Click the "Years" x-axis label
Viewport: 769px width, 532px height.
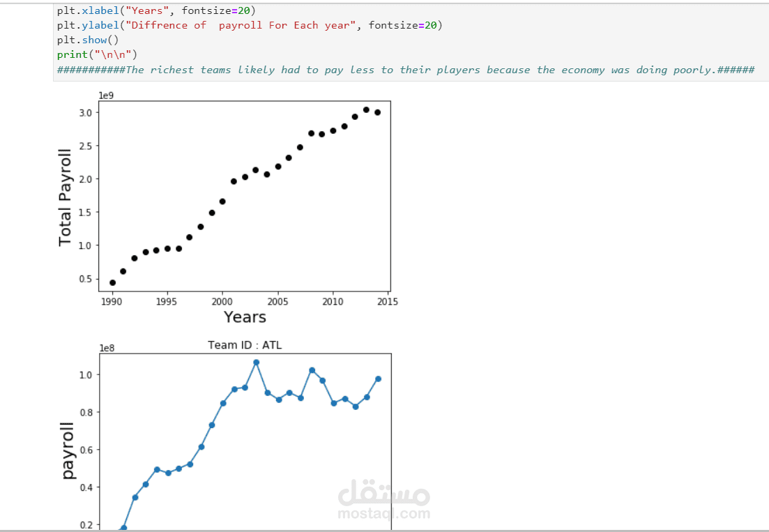click(x=245, y=317)
